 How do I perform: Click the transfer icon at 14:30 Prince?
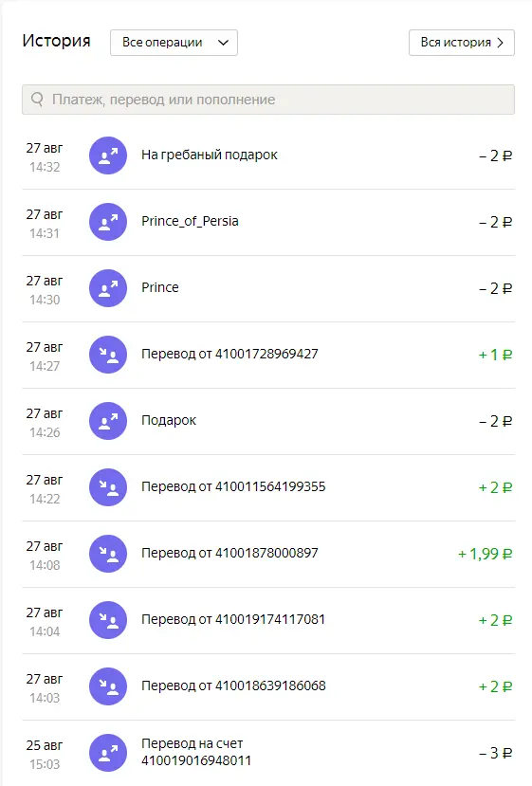pyautogui.click(x=108, y=288)
